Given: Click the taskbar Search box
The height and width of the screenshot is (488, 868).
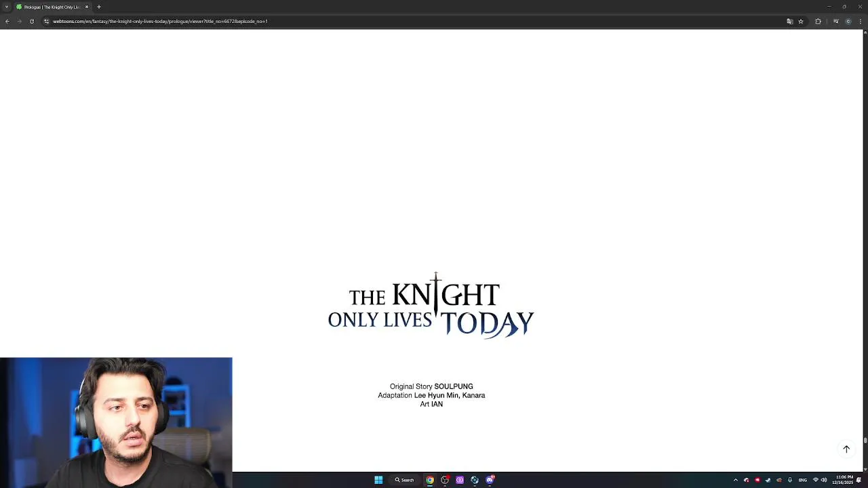Looking at the screenshot, I should point(405,480).
